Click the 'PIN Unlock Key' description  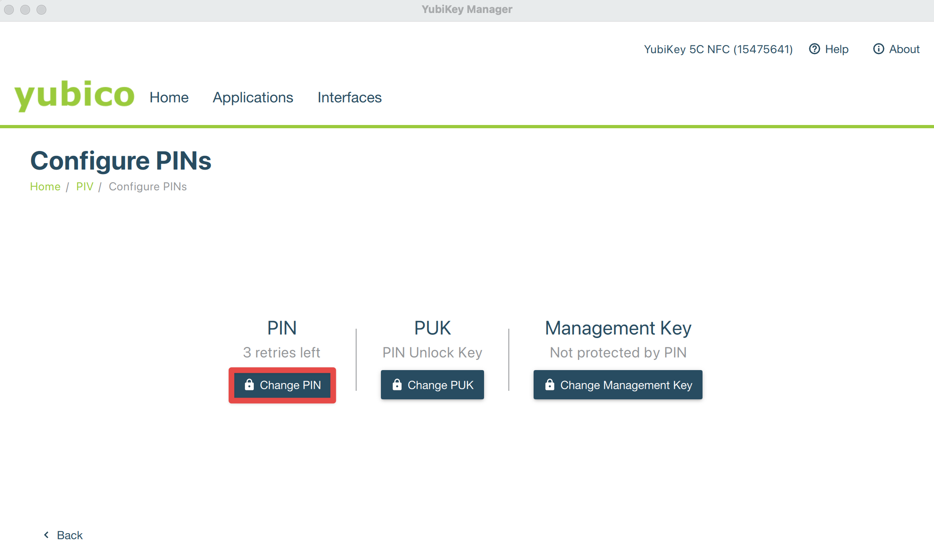(432, 352)
